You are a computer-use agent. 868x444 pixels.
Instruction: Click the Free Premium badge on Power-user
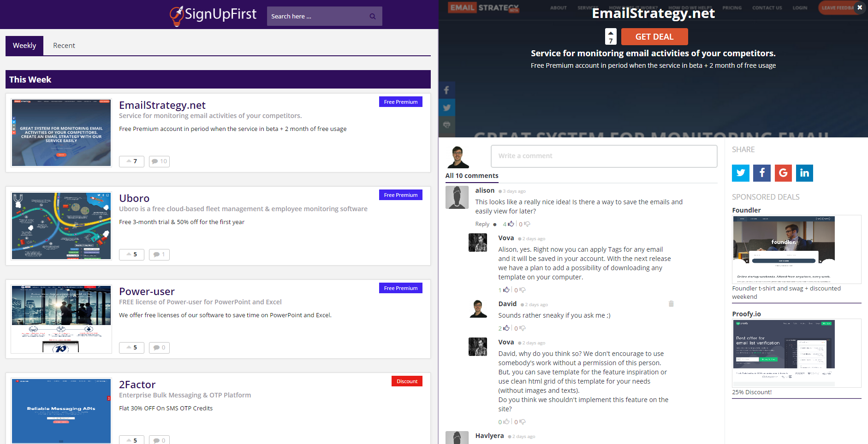point(401,288)
